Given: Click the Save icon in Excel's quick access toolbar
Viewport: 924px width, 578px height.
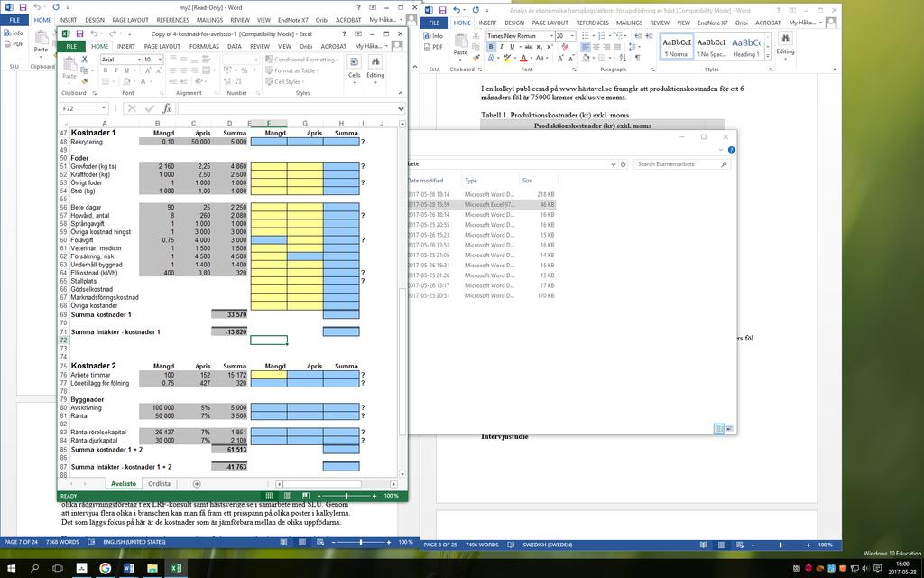Looking at the screenshot, I should click(79, 33).
